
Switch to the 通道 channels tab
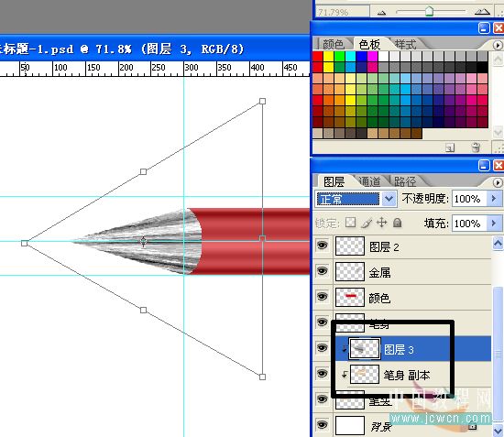[369, 181]
